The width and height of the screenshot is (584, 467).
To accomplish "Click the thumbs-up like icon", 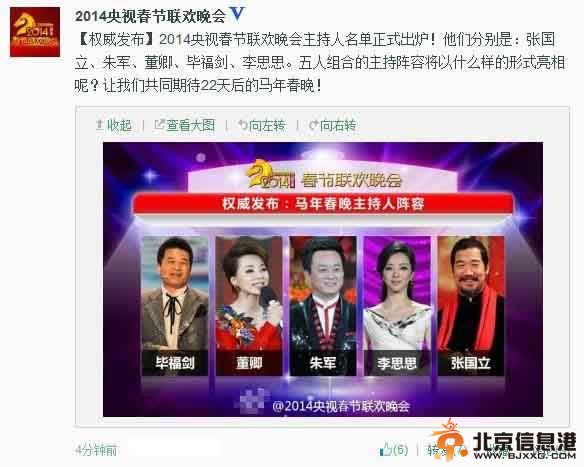I will (385, 449).
